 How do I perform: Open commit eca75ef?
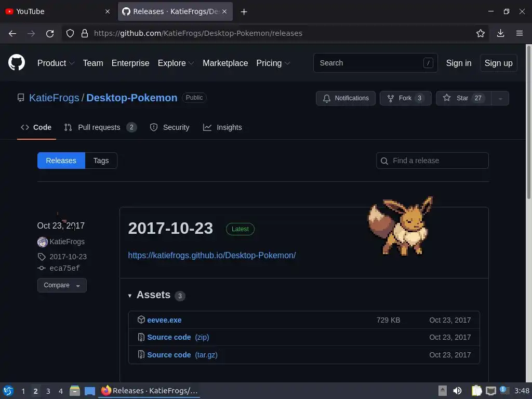64,269
